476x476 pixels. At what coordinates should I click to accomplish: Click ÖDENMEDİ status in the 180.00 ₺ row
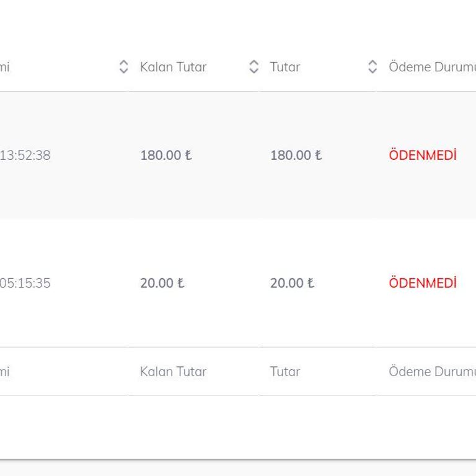click(x=423, y=156)
